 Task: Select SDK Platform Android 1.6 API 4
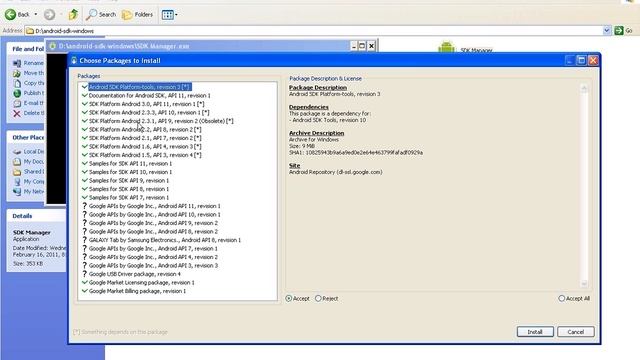point(145,147)
